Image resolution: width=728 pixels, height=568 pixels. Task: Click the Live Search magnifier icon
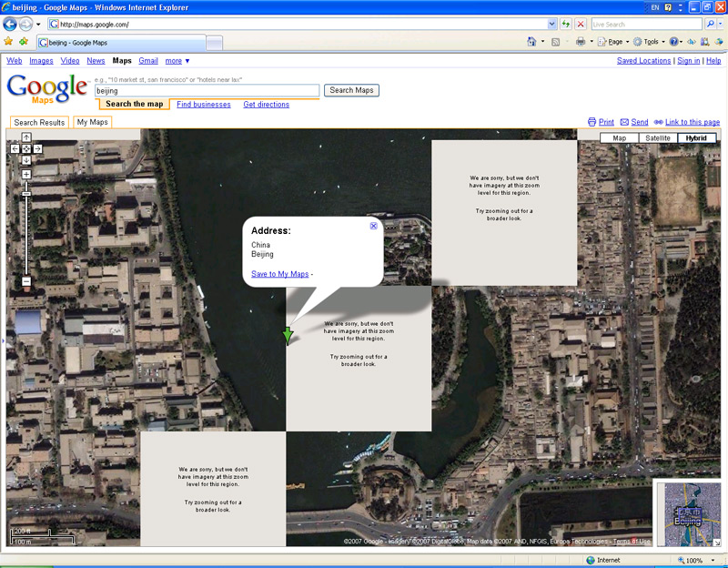tap(711, 25)
